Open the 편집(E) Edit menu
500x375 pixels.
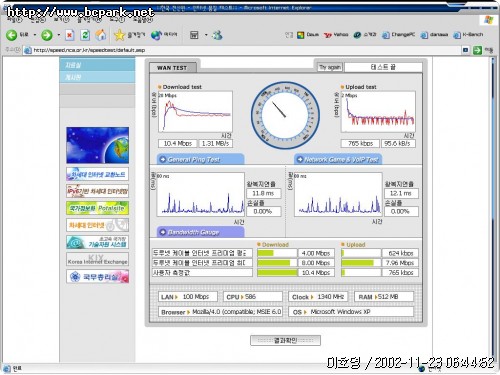[x=38, y=20]
